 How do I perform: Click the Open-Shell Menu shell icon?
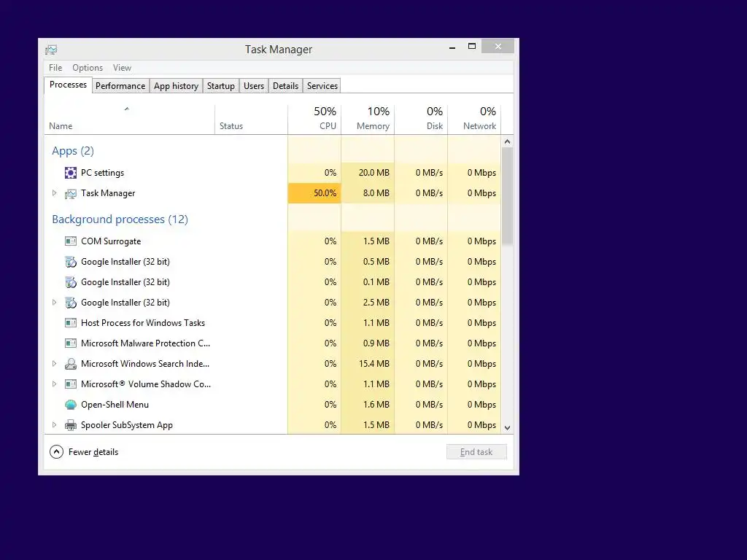[x=71, y=405]
